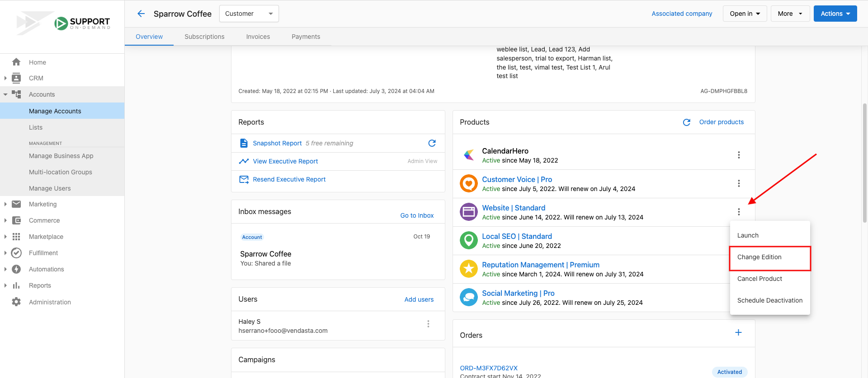The height and width of the screenshot is (378, 868).
Task: Select Cancel Product menu option
Action: pyautogui.click(x=770, y=279)
